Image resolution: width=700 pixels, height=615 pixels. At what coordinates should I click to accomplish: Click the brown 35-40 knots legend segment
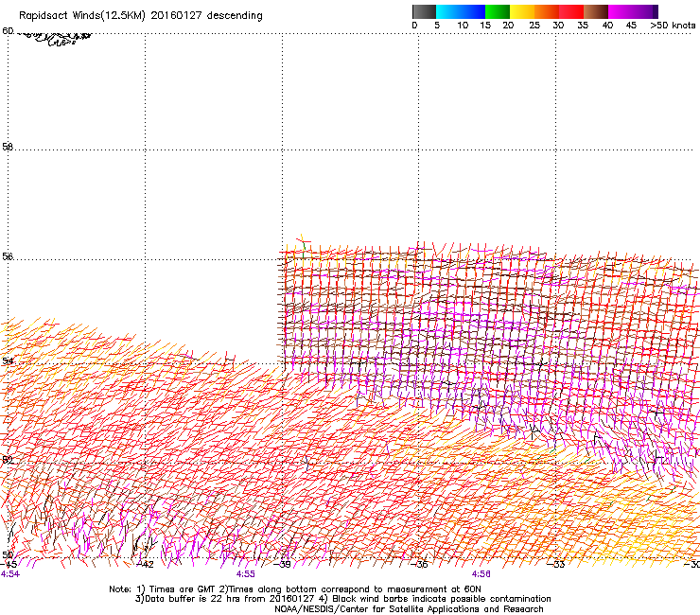pyautogui.click(x=596, y=11)
